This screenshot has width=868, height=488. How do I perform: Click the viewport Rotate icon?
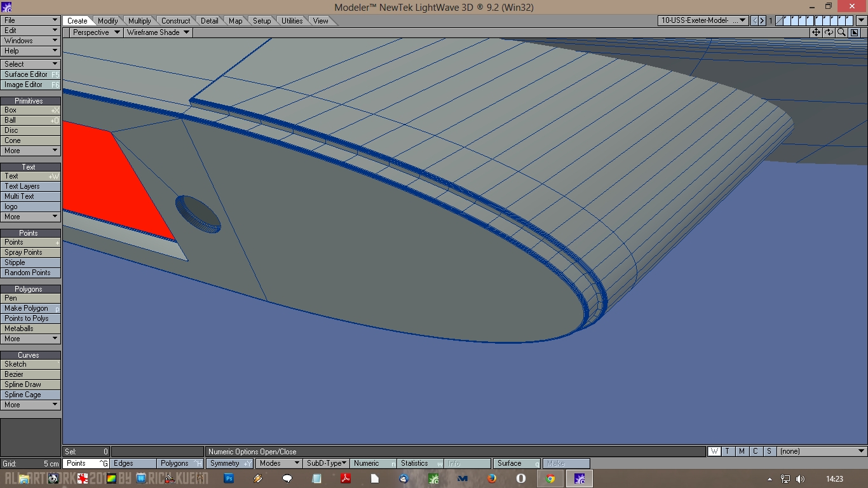tap(829, 32)
